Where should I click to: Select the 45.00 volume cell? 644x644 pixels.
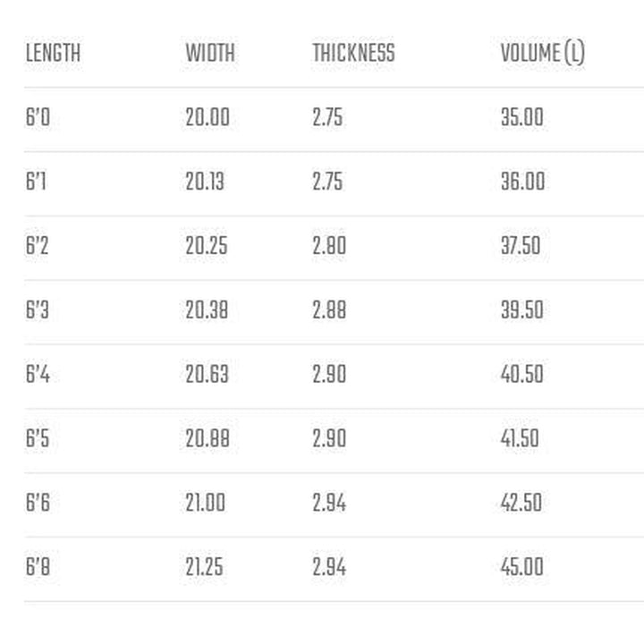(522, 567)
